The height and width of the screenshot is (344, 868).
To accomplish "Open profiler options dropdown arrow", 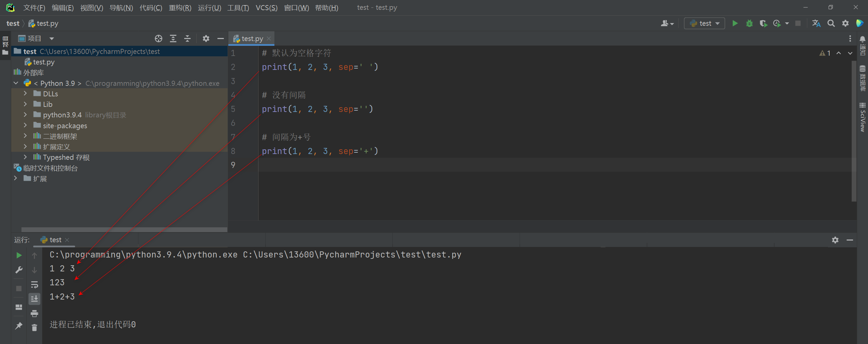I will pos(787,23).
